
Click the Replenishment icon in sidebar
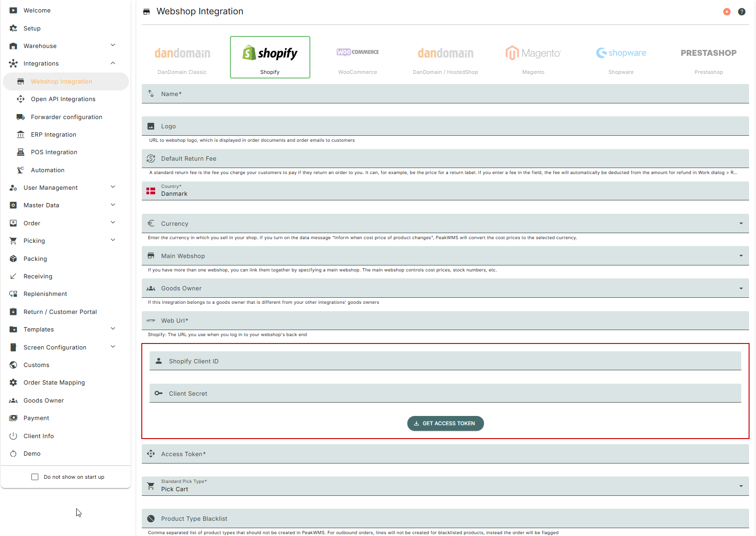(x=13, y=294)
